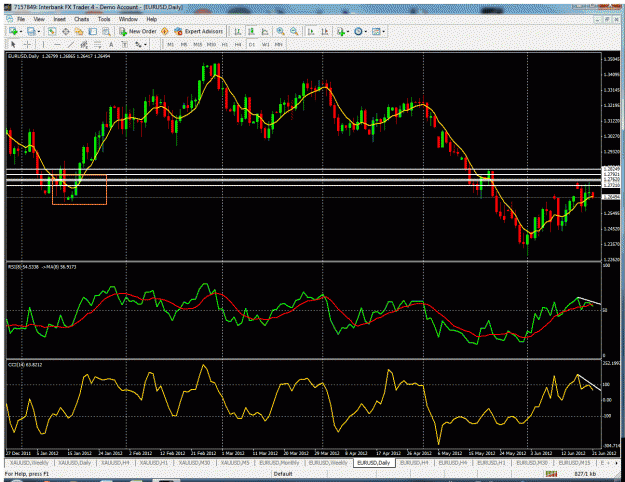Select the Fibonacci Retracement tool
Screen dimensions: 625x482
pos(98,44)
